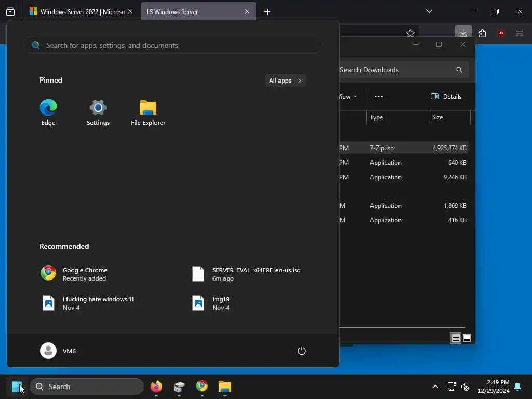Open the list all tabs dropdown
This screenshot has width=532, height=399.
tap(429, 11)
